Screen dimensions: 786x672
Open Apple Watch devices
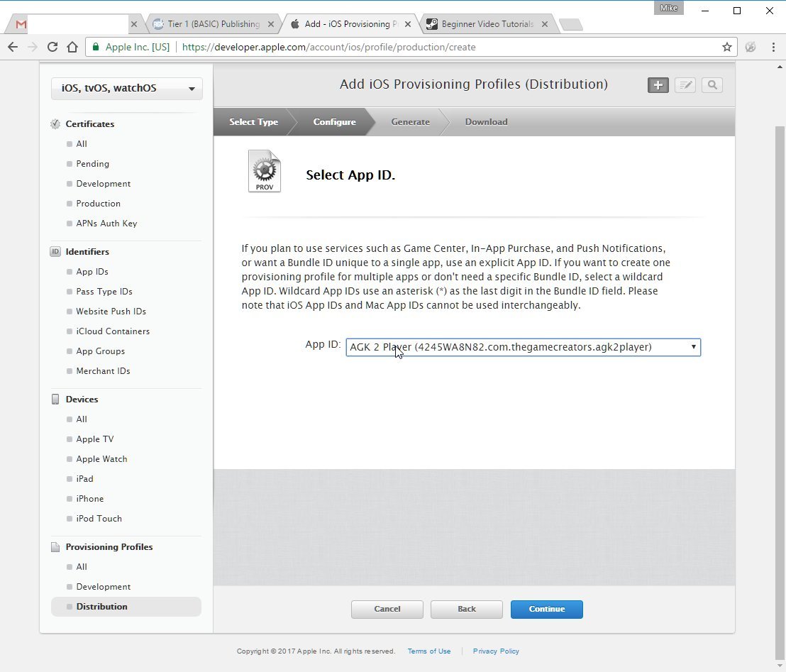(x=101, y=459)
